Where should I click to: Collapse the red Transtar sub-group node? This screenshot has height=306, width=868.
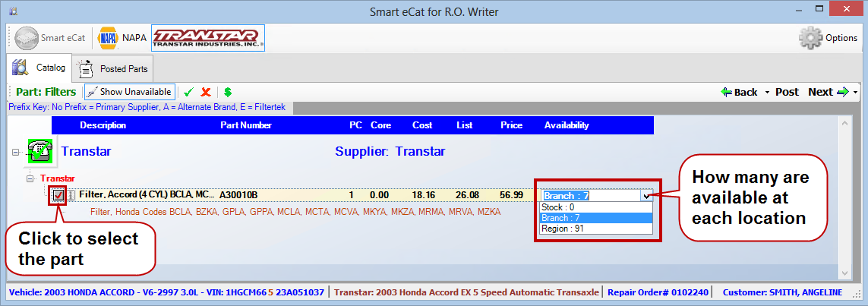(31, 178)
